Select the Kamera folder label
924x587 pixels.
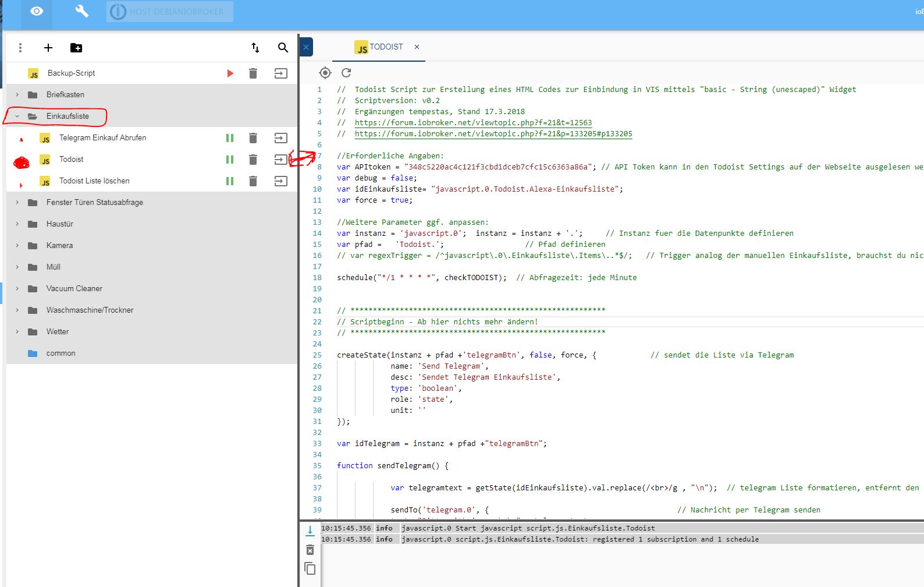point(59,245)
